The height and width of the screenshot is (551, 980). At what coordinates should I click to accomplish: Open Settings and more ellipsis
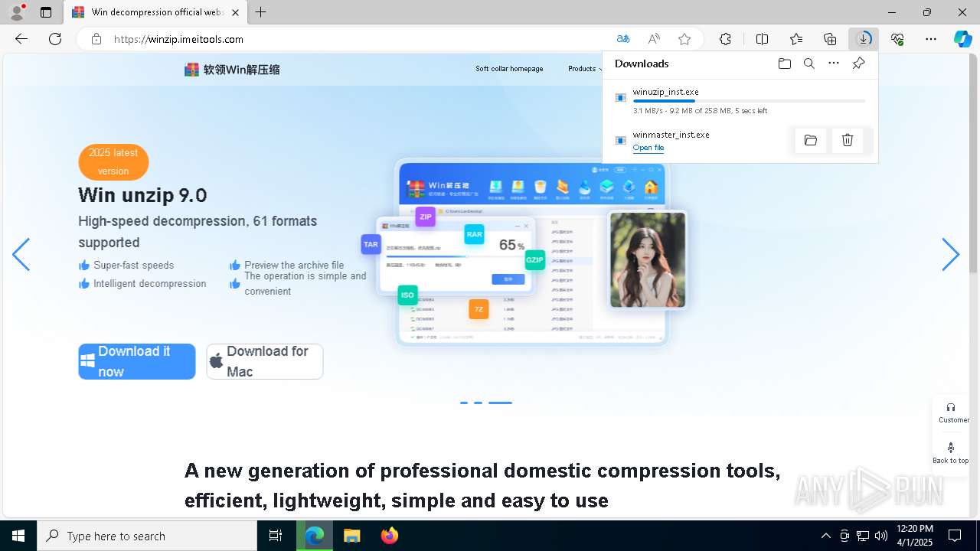(x=931, y=39)
